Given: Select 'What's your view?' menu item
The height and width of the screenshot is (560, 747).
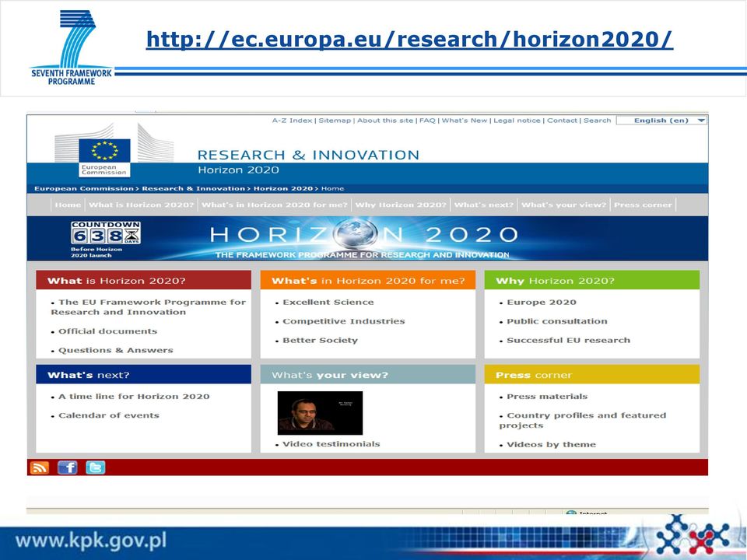Looking at the screenshot, I should tap(563, 205).
